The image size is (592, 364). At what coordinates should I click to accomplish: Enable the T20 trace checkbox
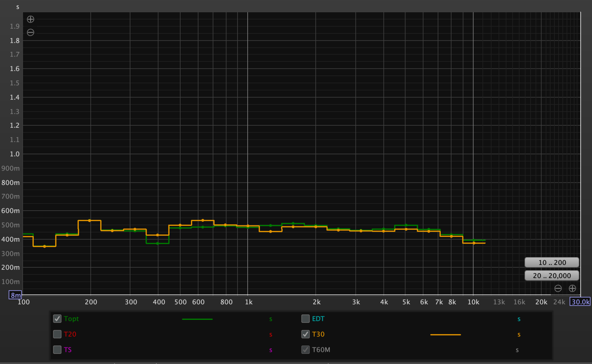[x=57, y=334]
